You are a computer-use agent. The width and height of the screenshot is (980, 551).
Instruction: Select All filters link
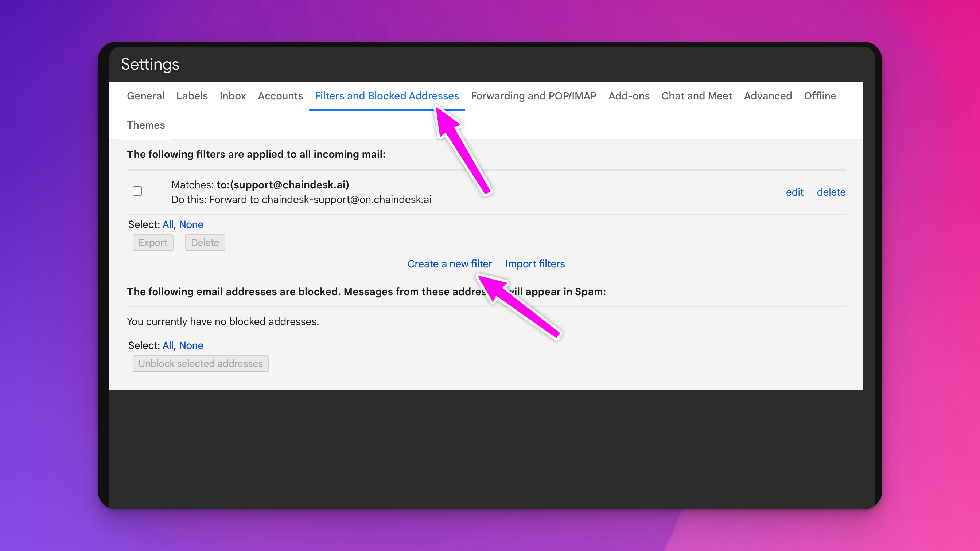[168, 224]
